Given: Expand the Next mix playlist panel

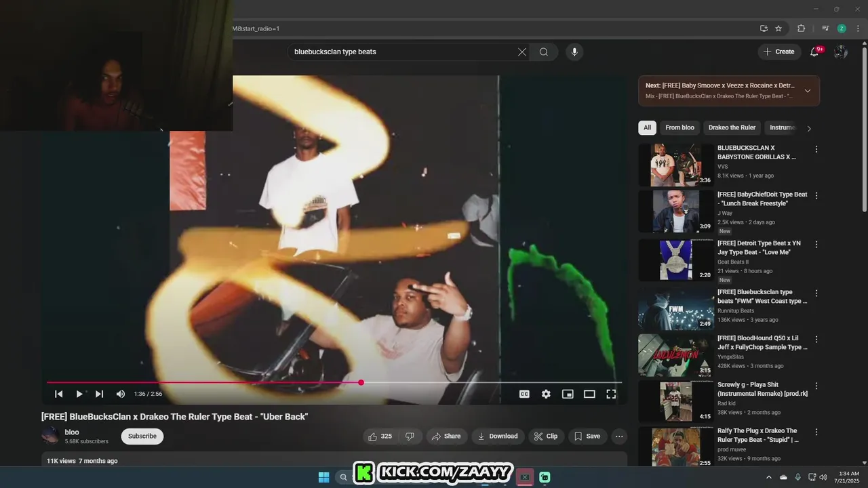Looking at the screenshot, I should [807, 91].
